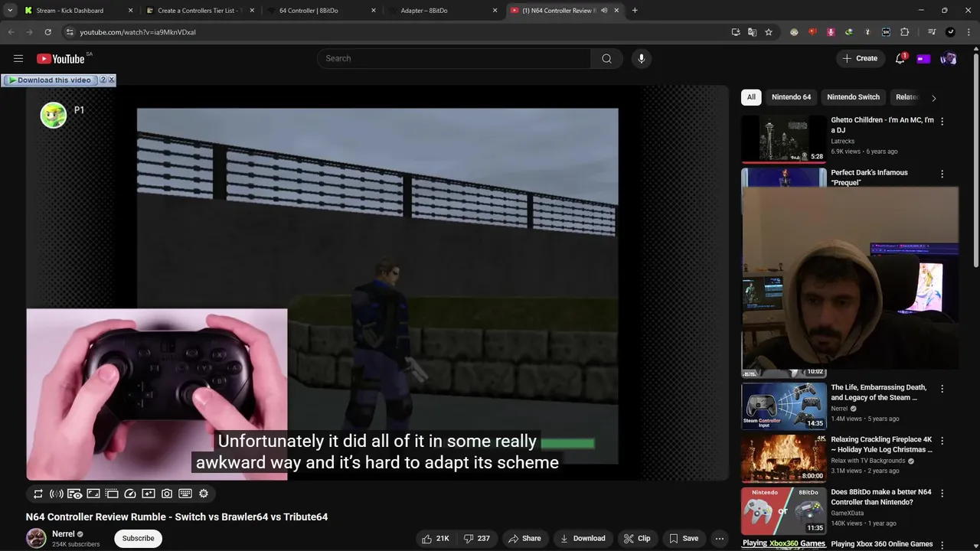Viewport: 980px width, 551px height.
Task: Open options for Relaxing Crackling Fireplace video
Action: (942, 441)
